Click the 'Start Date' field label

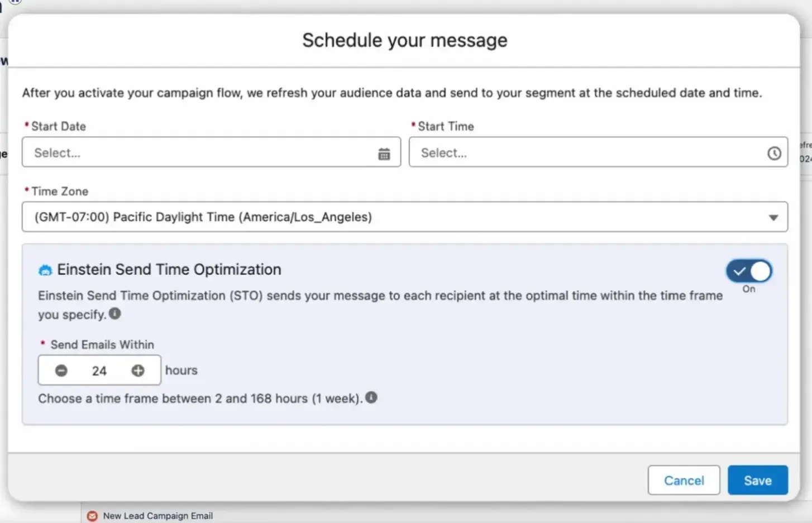click(59, 127)
